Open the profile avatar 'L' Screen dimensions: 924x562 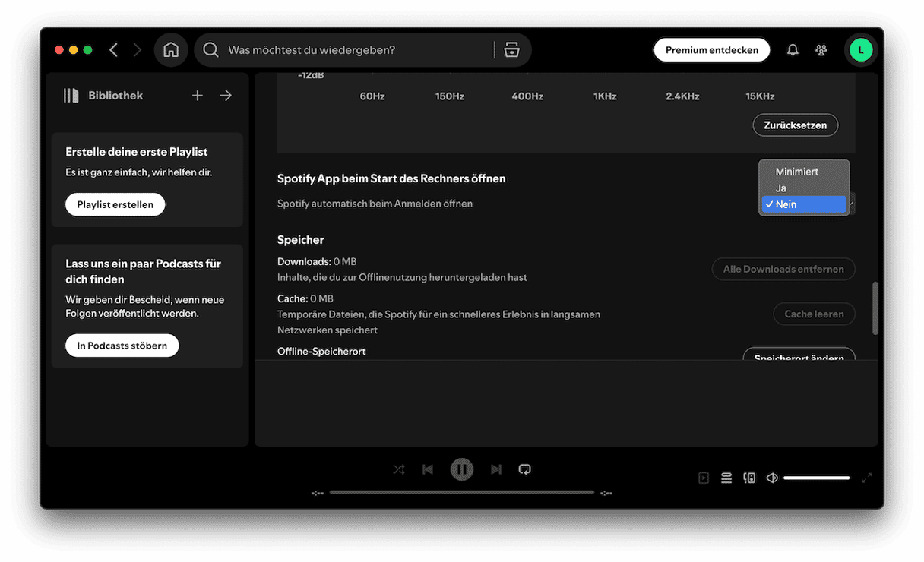coord(861,50)
